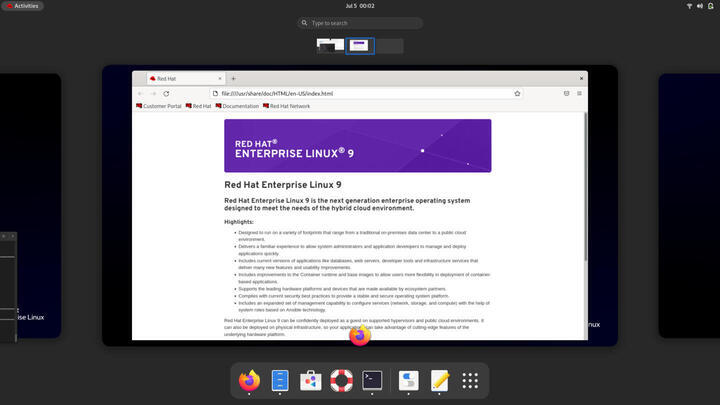The height and width of the screenshot is (405, 720).
Task: Click the network status icon
Action: click(689, 6)
